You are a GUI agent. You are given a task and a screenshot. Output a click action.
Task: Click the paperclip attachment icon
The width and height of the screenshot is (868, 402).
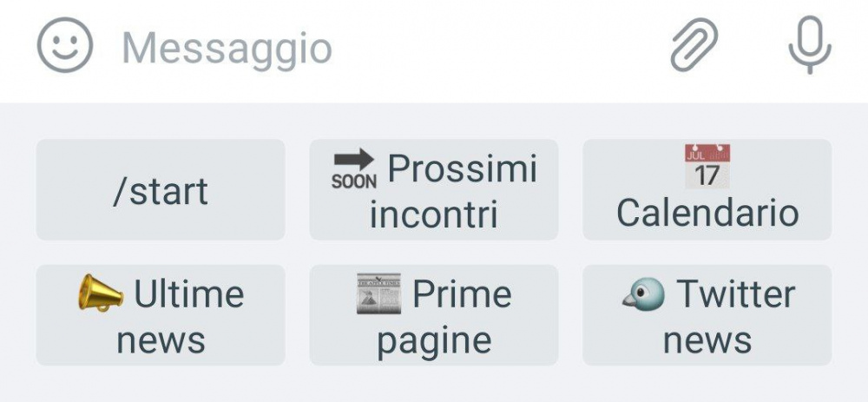coord(695,47)
